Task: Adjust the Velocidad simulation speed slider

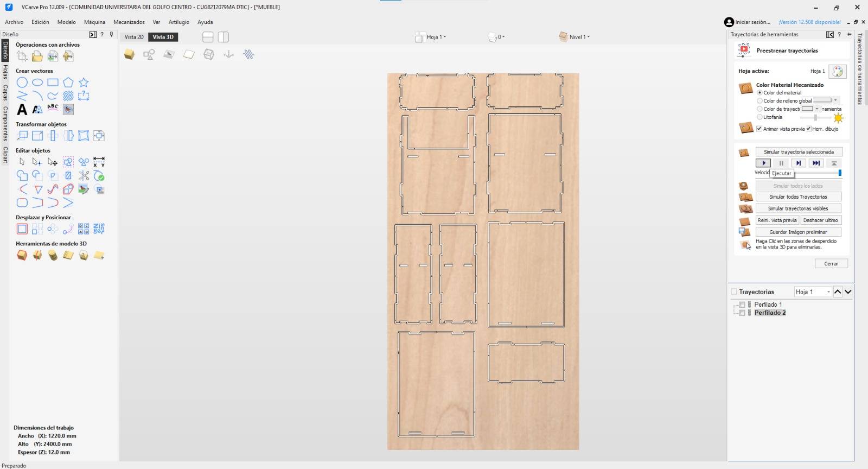Action: [x=840, y=173]
